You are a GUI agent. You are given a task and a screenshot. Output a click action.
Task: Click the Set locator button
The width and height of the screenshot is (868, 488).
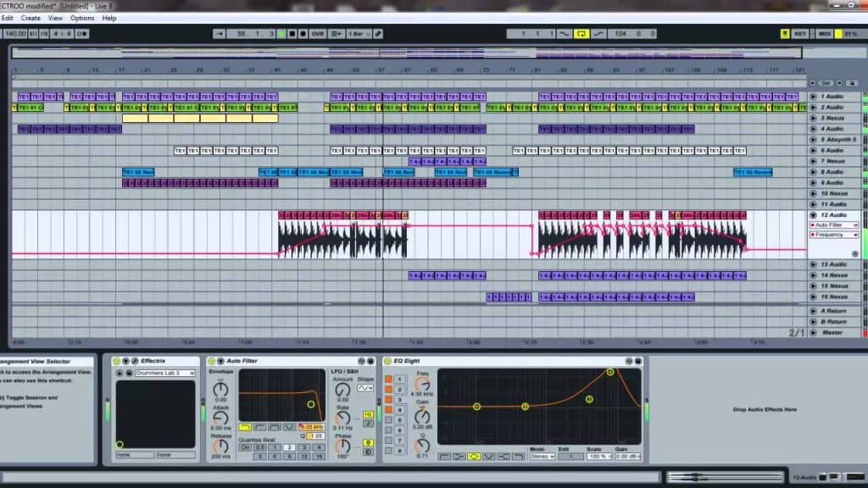tap(826, 83)
